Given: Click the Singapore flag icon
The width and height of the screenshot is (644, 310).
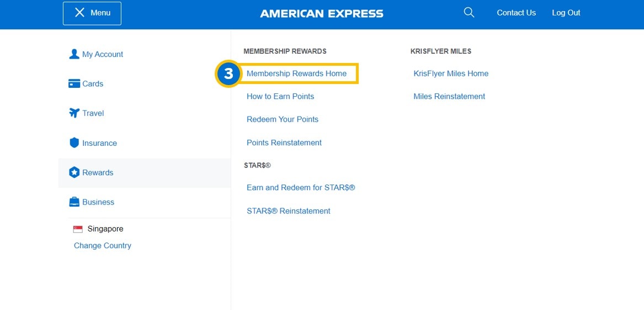Looking at the screenshot, I should [x=78, y=229].
